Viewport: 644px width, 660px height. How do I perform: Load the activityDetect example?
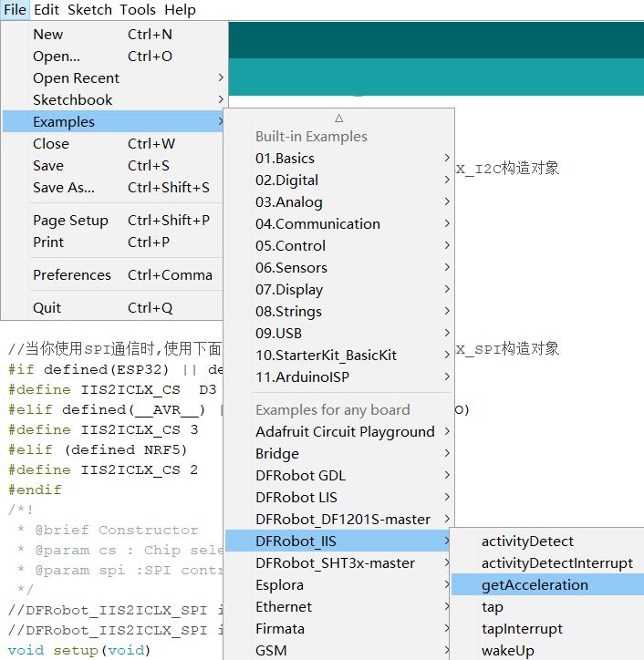coord(547,541)
